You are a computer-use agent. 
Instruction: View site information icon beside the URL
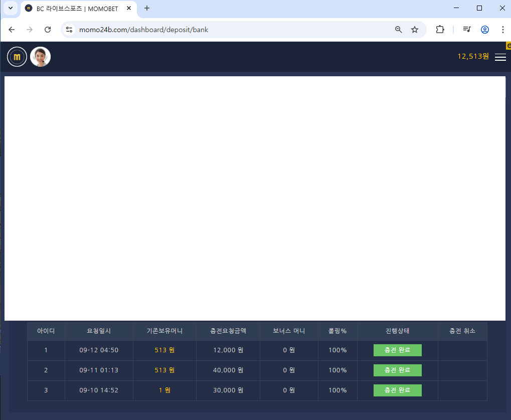70,30
